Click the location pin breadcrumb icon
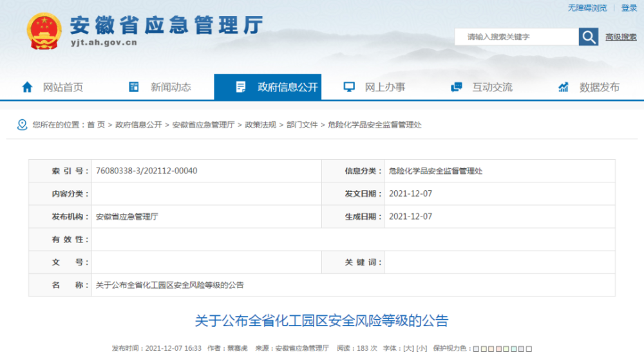Image resolution: width=644 pixels, height=359 pixels. (x=22, y=125)
